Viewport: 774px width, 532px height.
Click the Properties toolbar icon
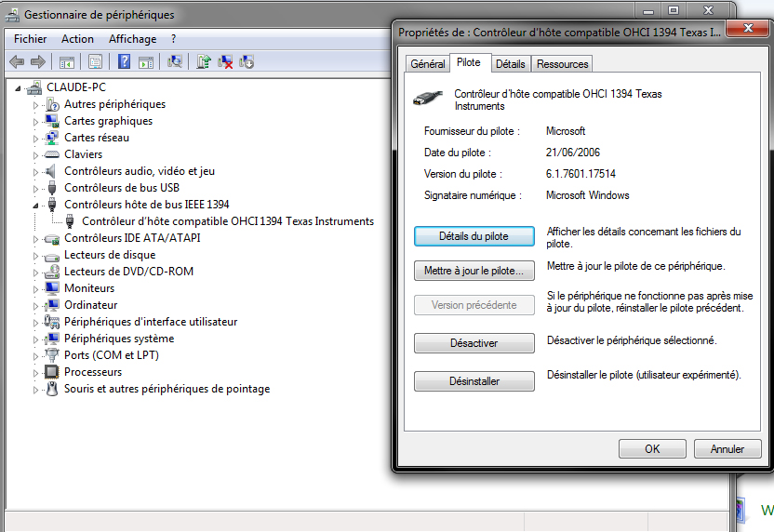click(x=95, y=62)
